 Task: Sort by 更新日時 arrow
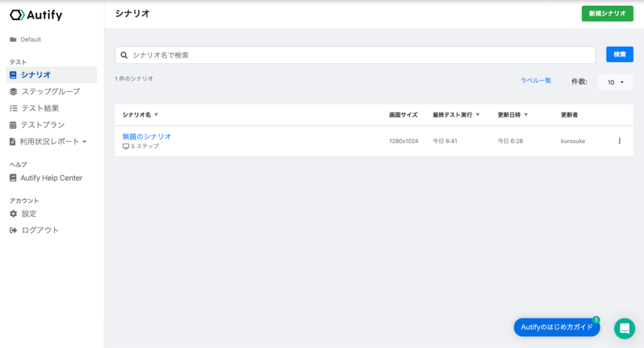click(526, 115)
